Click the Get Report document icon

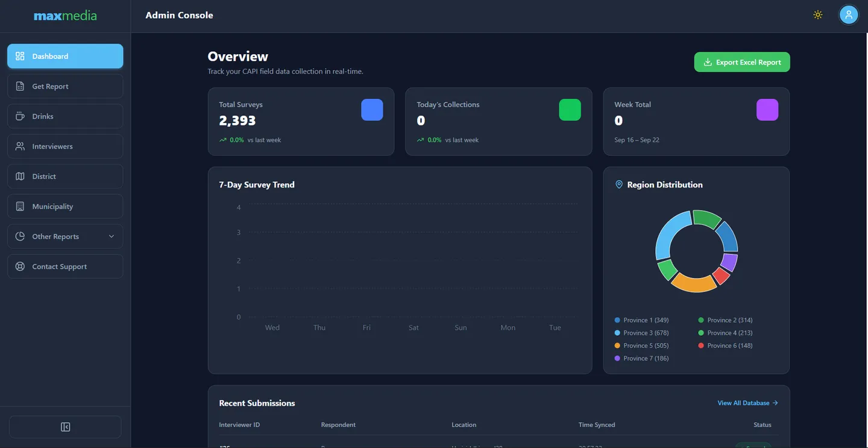pos(20,86)
